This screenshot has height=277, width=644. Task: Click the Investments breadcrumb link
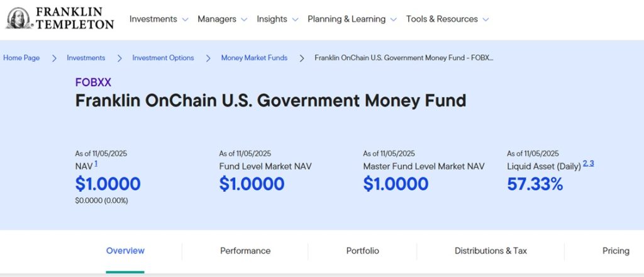(86, 58)
